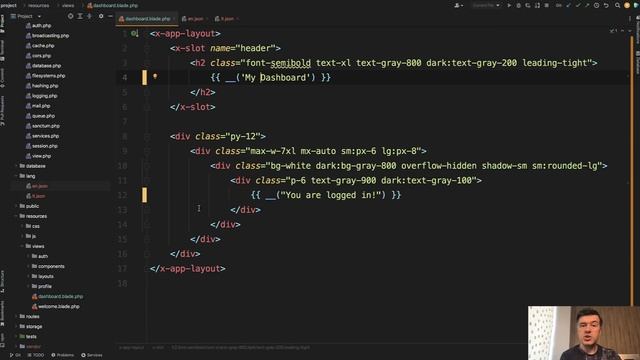This screenshot has height=360, width=640.
Task: Open the inspections widget in editor corner
Action: pos(613,31)
